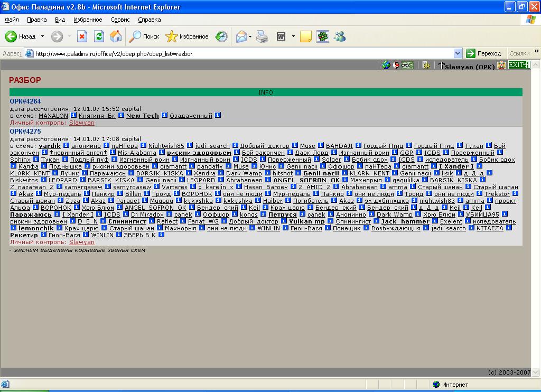This screenshot has width=541, height=392.
Task: Open the info icon after hitshot
Action: (298, 173)
